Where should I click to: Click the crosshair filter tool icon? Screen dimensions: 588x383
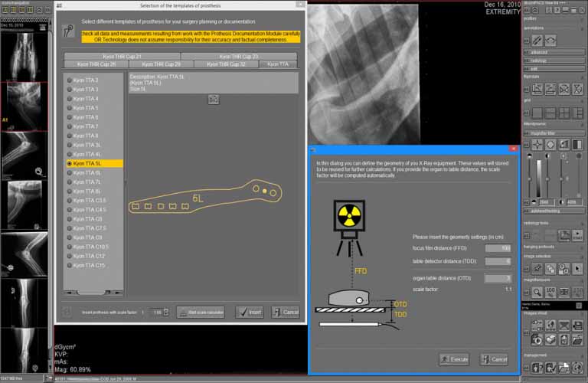[x=537, y=145]
